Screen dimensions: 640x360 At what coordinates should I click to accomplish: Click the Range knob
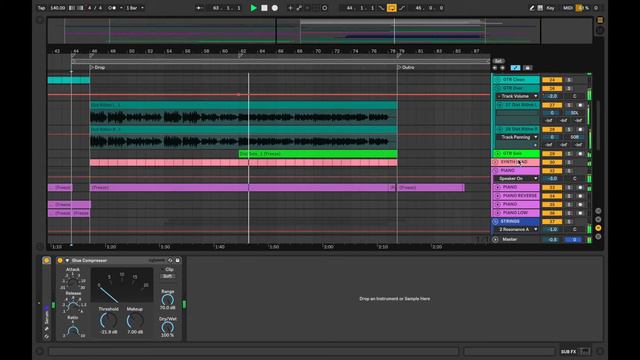pos(168,300)
